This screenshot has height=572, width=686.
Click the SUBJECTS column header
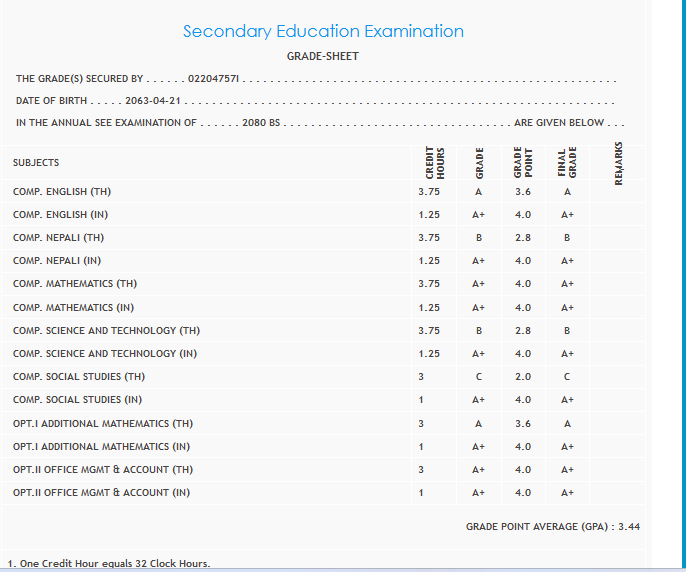[36, 162]
